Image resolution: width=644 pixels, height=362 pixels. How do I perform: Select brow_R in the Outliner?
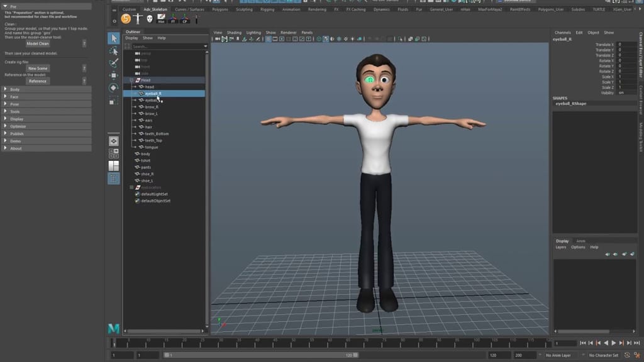click(x=152, y=107)
